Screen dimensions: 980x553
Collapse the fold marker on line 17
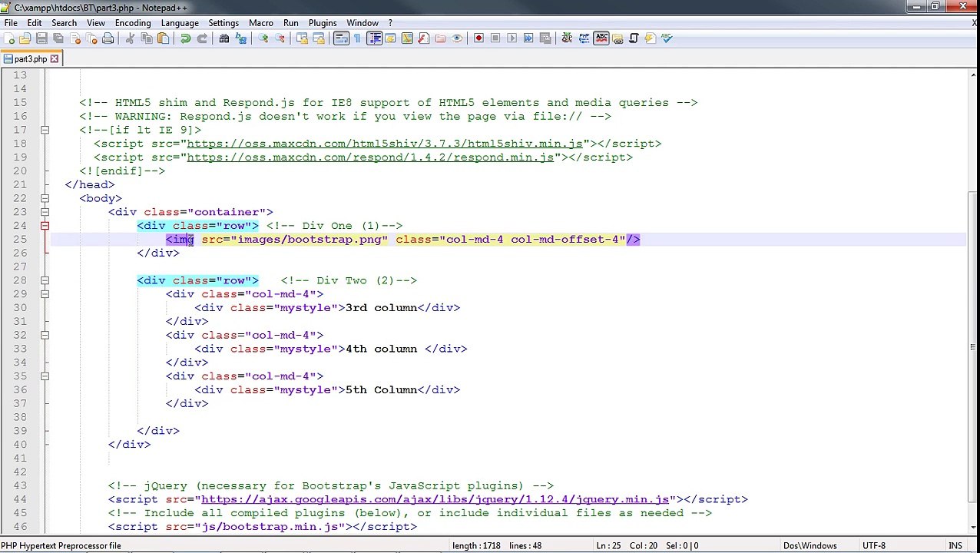(45, 130)
